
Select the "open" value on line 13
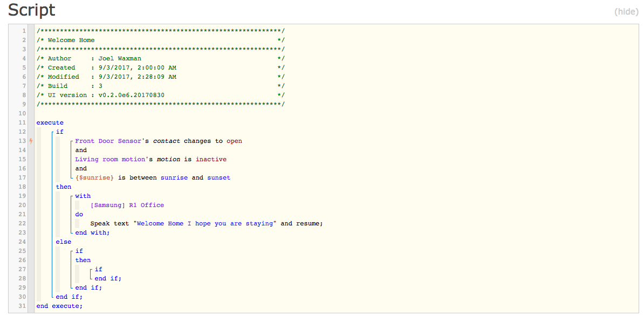coord(234,141)
